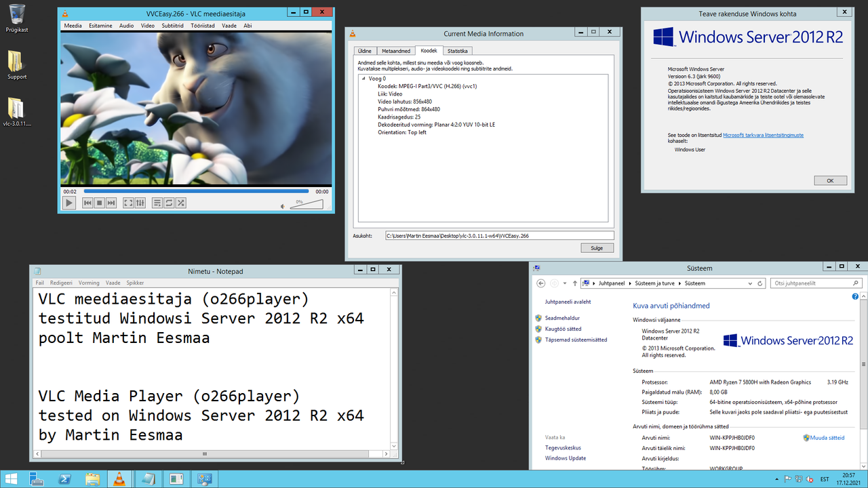Open VLC Vaade menu
Screen dimensions: 868x488
(229, 25)
